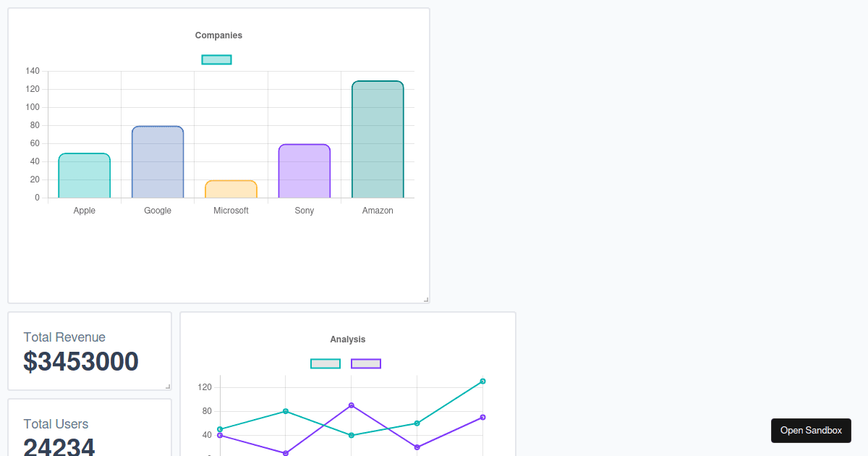
Task: Click the Google bar in Companies chart
Action: tap(158, 161)
